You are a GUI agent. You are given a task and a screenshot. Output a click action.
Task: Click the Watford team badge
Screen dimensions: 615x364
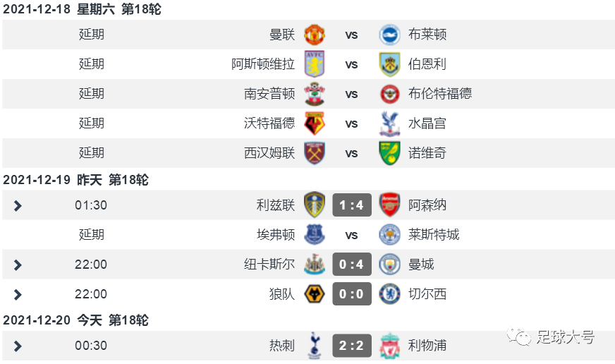tap(314, 123)
